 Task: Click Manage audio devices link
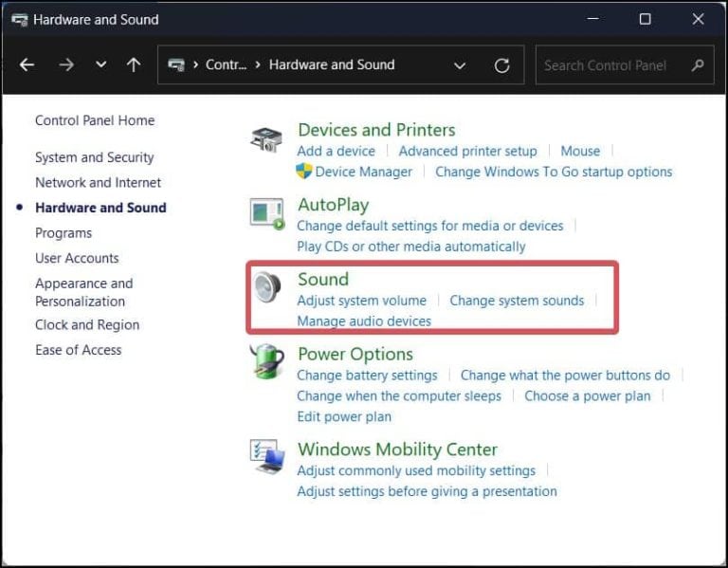point(364,321)
